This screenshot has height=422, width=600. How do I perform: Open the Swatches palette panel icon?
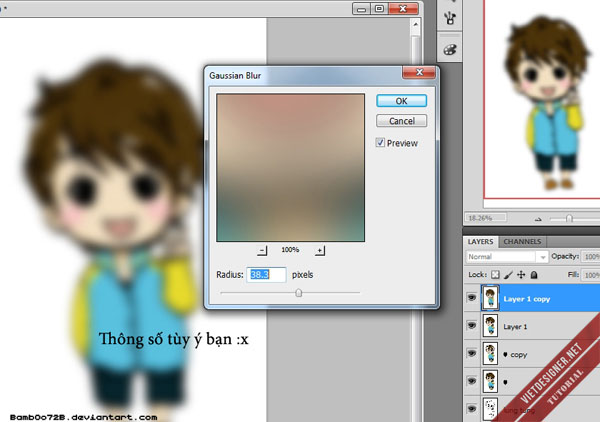[450, 50]
